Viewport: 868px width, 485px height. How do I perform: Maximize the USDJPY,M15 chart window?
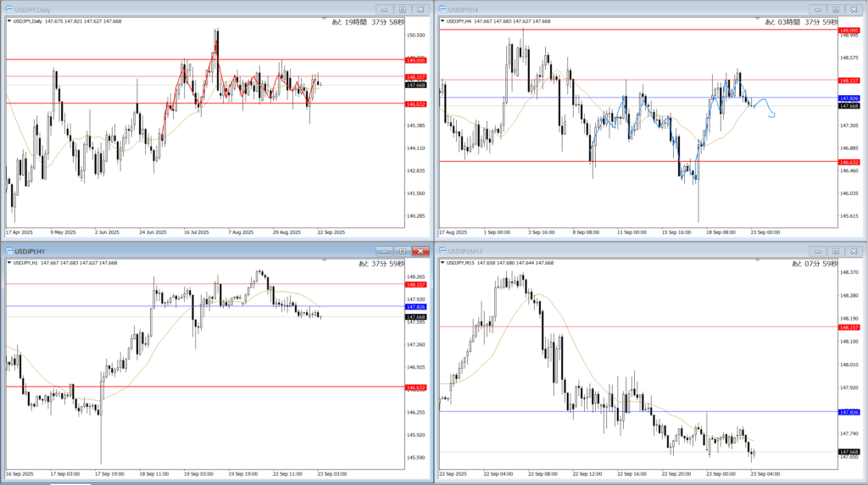tap(835, 251)
